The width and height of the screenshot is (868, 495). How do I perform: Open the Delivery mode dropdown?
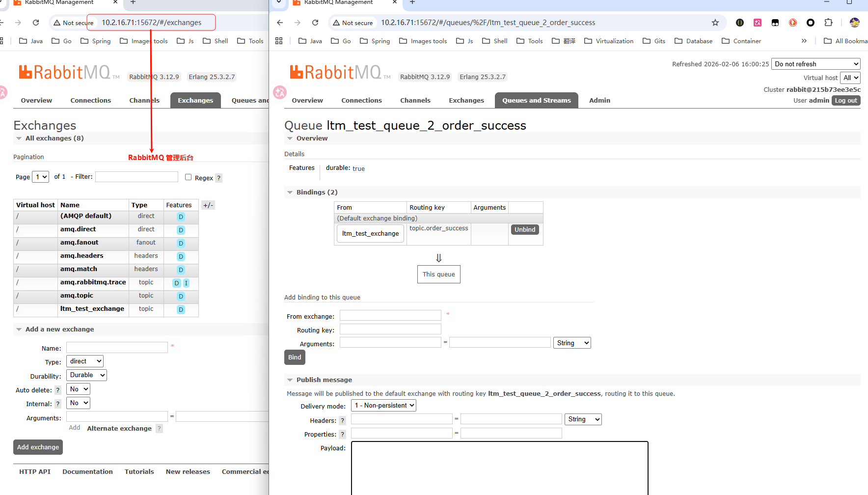point(384,406)
